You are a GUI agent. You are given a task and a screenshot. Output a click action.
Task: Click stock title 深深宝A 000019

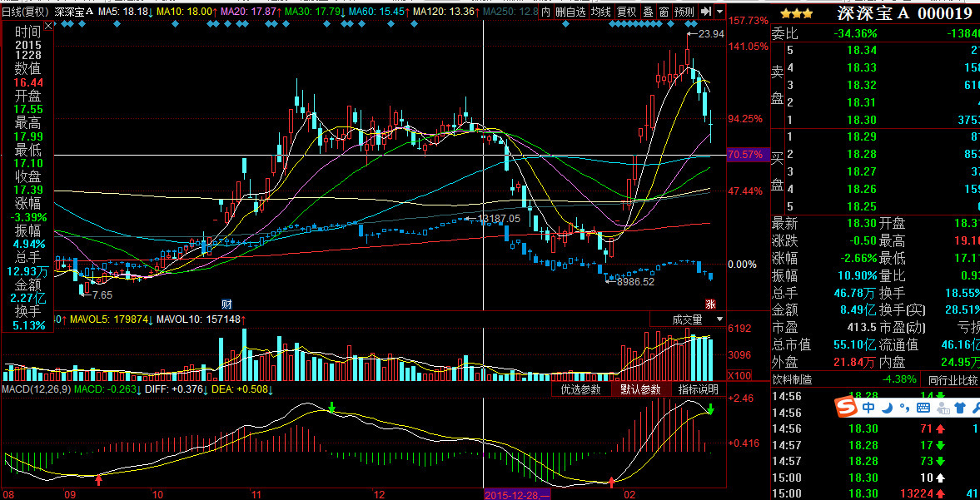(904, 12)
